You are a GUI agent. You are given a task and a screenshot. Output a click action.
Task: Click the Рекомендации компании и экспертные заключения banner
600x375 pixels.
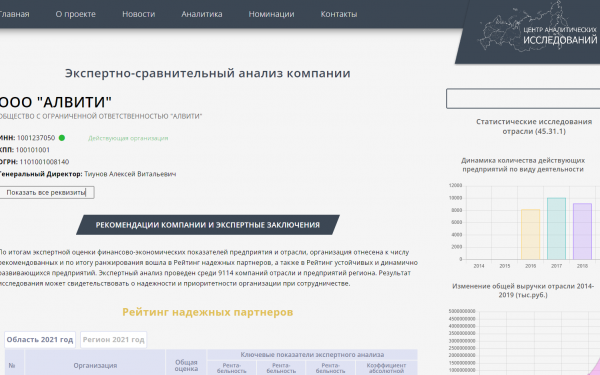208,225
